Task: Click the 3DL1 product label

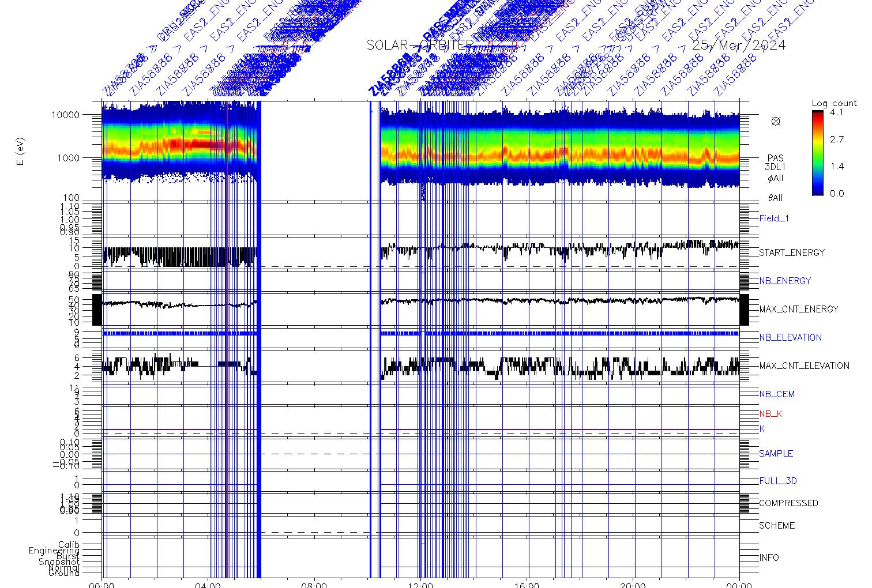Action: pos(776,167)
